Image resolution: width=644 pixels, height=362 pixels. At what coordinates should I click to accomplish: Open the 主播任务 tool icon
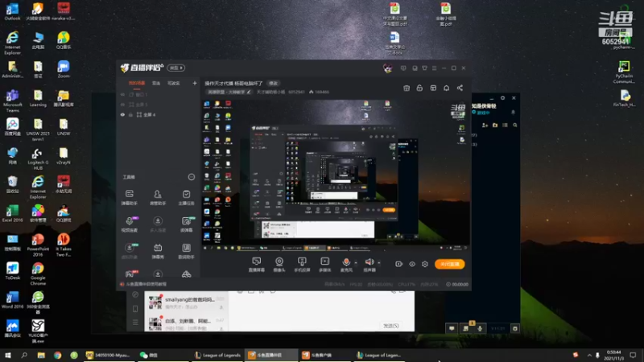[186, 197]
